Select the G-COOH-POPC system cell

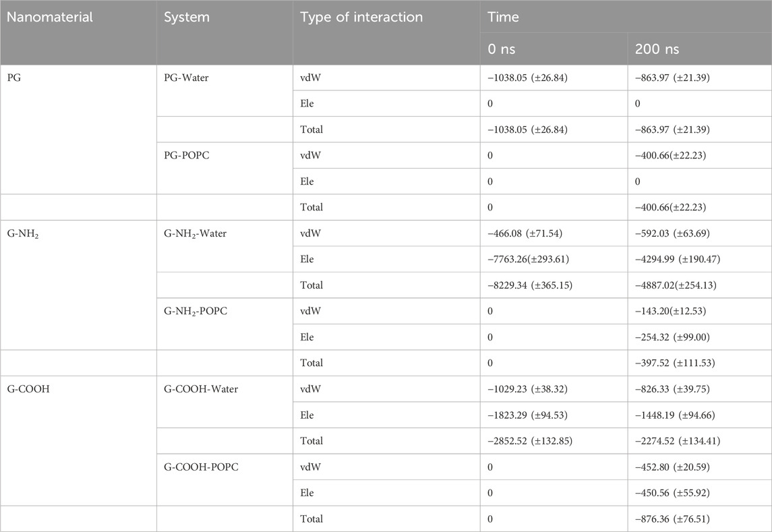(x=201, y=467)
